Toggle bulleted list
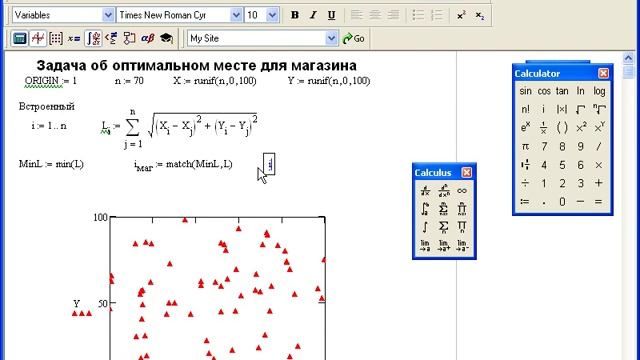The height and width of the screenshot is (360, 640). coord(418,16)
